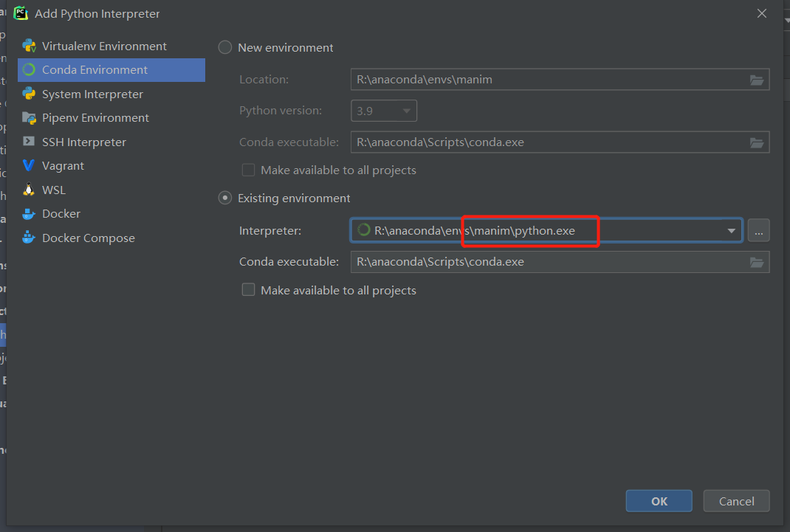This screenshot has height=532, width=790.
Task: Click the System Interpreter python icon
Action: pos(29,94)
